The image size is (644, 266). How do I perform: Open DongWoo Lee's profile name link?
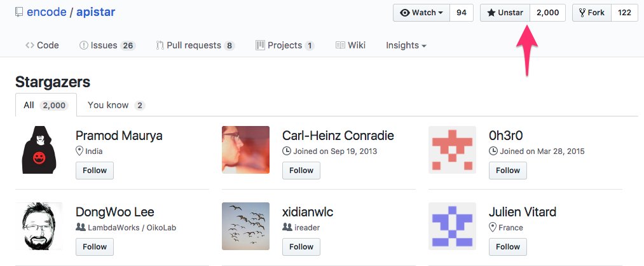click(x=115, y=212)
